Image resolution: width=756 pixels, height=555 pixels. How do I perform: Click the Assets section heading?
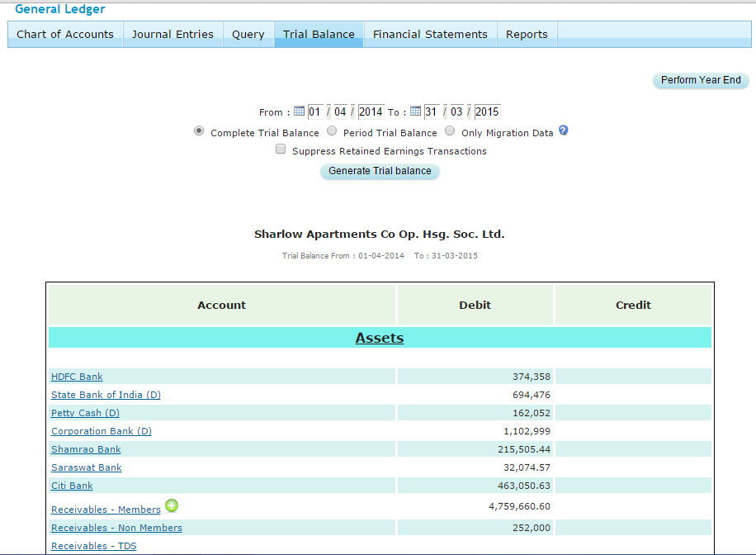[380, 338]
